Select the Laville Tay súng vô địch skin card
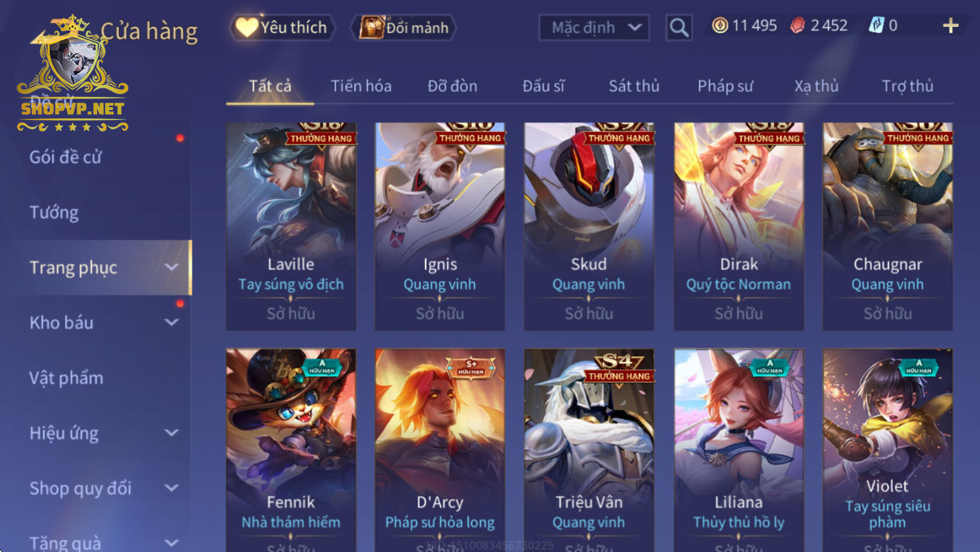 [291, 227]
